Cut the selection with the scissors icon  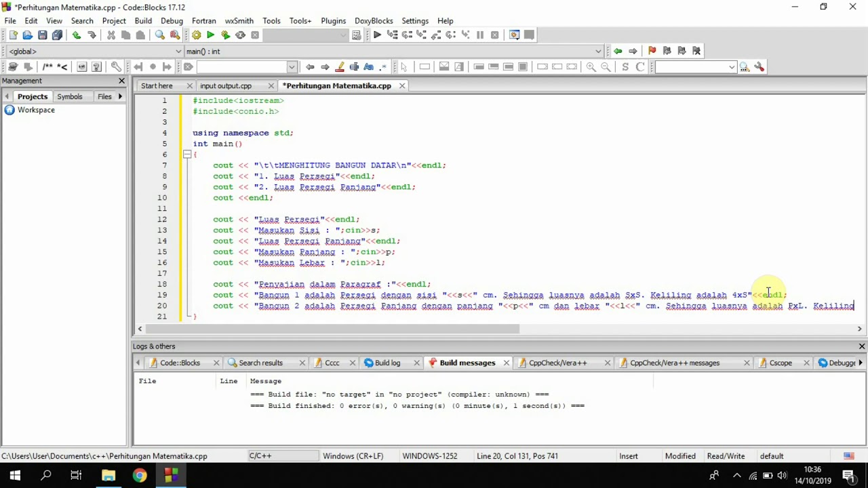point(111,35)
